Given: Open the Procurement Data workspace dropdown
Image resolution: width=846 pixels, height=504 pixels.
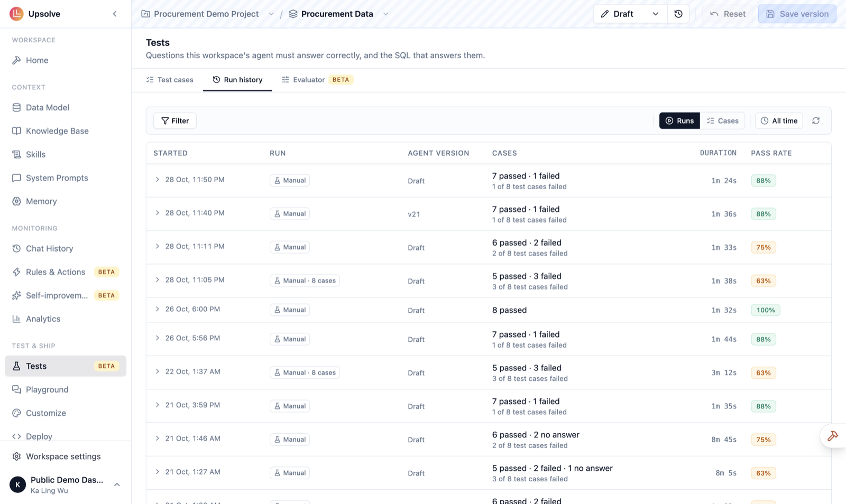Looking at the screenshot, I should (x=385, y=14).
